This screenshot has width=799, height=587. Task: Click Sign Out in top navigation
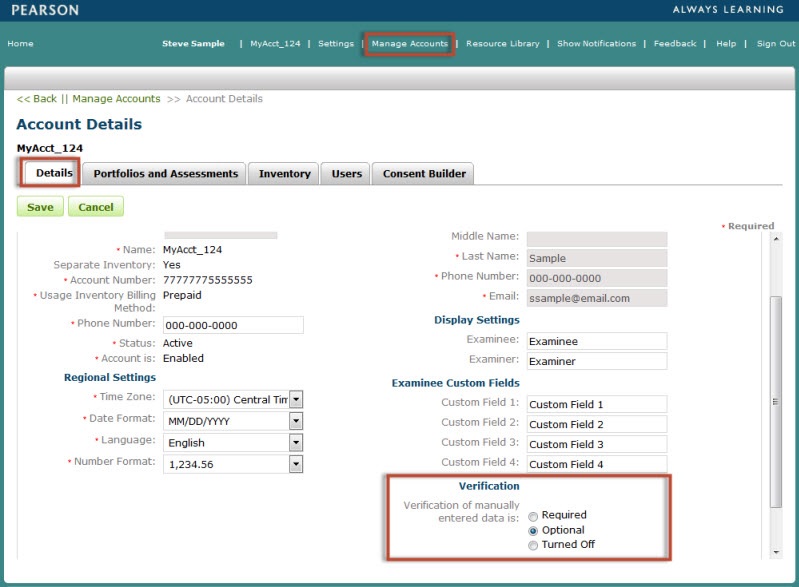point(775,44)
